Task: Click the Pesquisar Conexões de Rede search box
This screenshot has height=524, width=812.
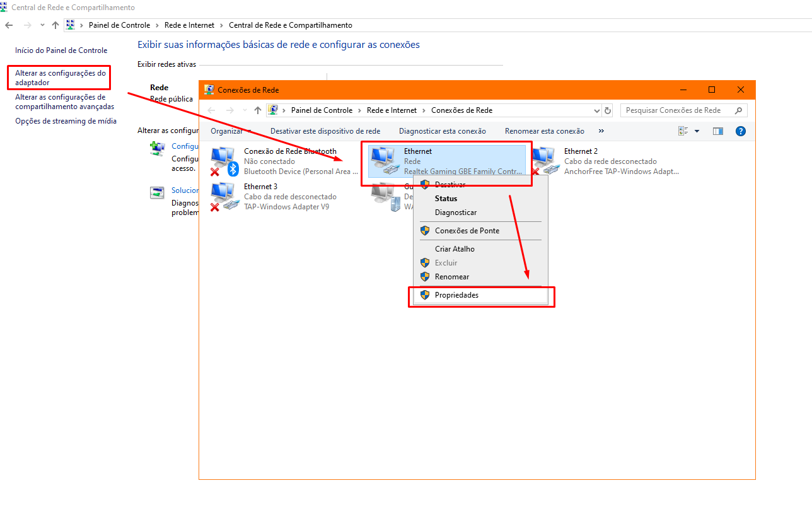Action: coord(677,110)
